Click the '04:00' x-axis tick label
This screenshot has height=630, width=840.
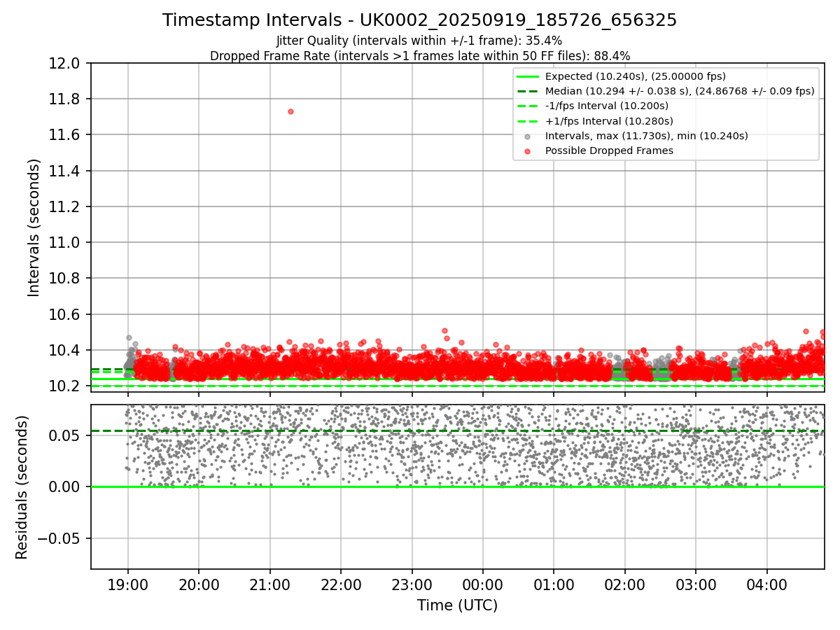click(x=766, y=584)
